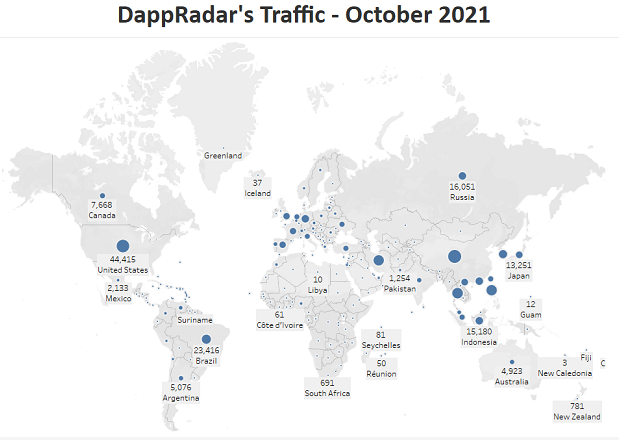The height and width of the screenshot is (440, 619).
Task: Click the Russia traffic bubble
Action: click(x=462, y=176)
